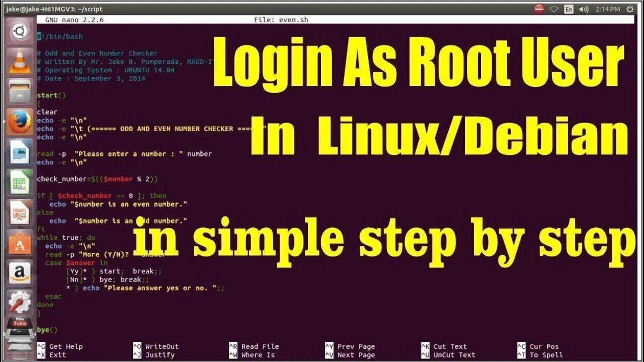
Task: Click the 'File: even.sh' title text
Action: (x=281, y=20)
